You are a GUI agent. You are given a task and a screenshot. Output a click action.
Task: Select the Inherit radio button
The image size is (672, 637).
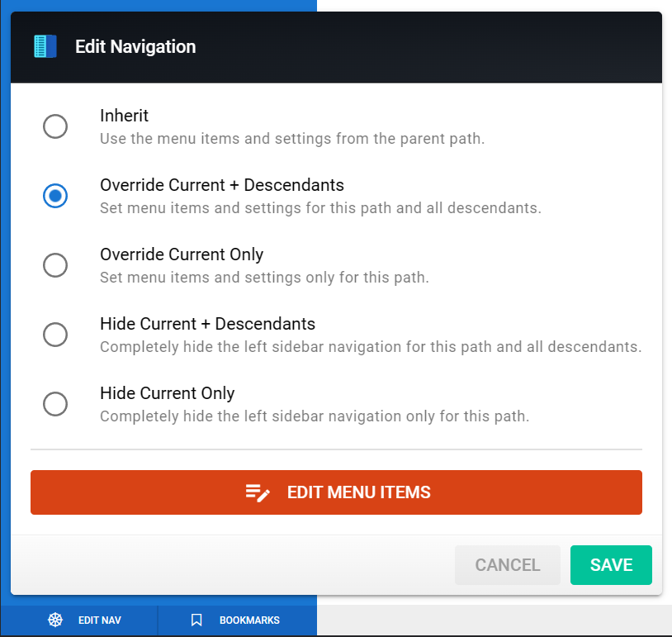(x=55, y=126)
